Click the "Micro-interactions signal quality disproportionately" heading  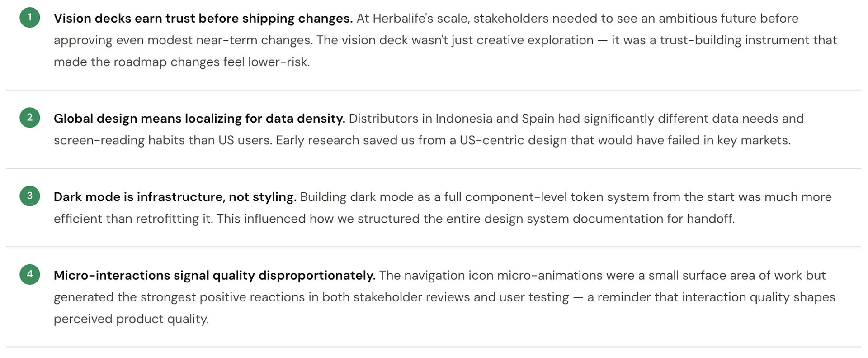click(x=214, y=275)
